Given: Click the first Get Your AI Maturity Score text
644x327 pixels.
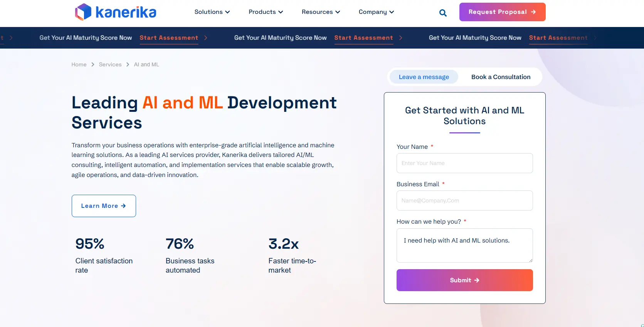Looking at the screenshot, I should click(x=86, y=38).
